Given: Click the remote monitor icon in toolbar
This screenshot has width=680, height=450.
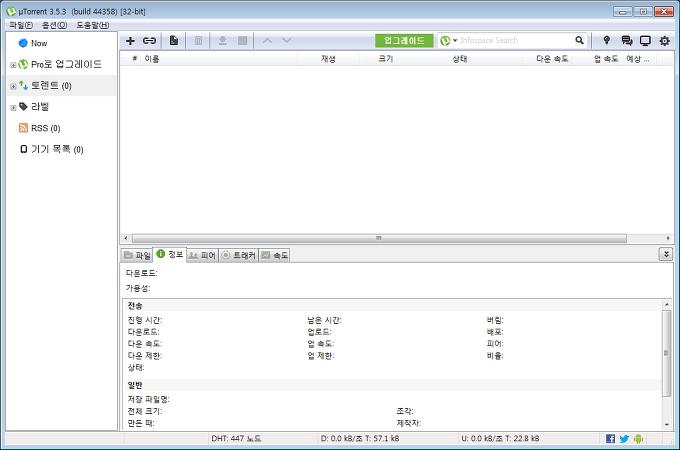Looking at the screenshot, I should (x=645, y=41).
